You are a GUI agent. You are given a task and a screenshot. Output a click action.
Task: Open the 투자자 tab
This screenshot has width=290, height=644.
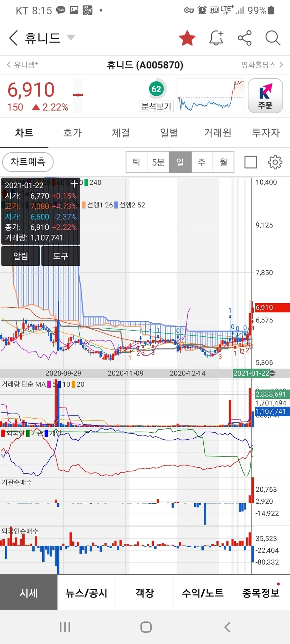coord(266,133)
